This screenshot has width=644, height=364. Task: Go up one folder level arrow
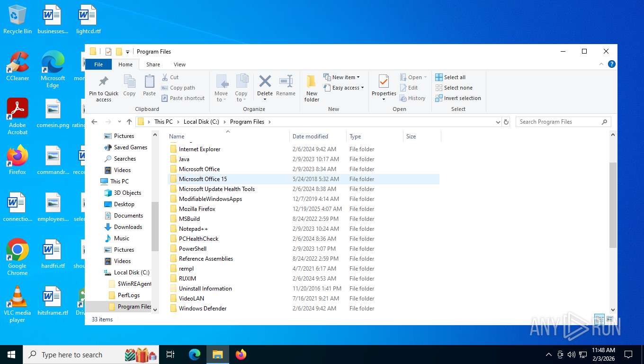coord(129,122)
